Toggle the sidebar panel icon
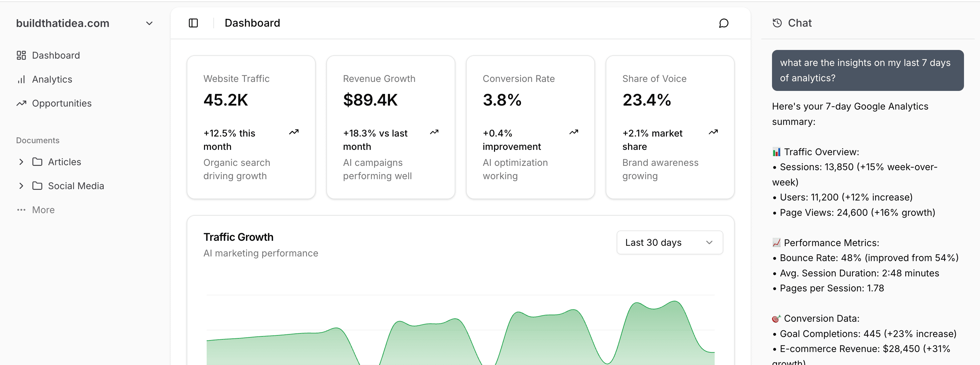This screenshot has width=980, height=365. [193, 23]
